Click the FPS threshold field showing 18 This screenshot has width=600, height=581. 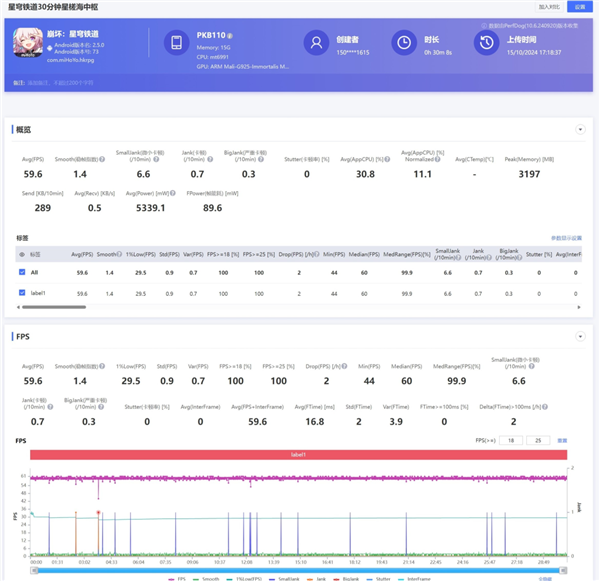[x=511, y=440]
